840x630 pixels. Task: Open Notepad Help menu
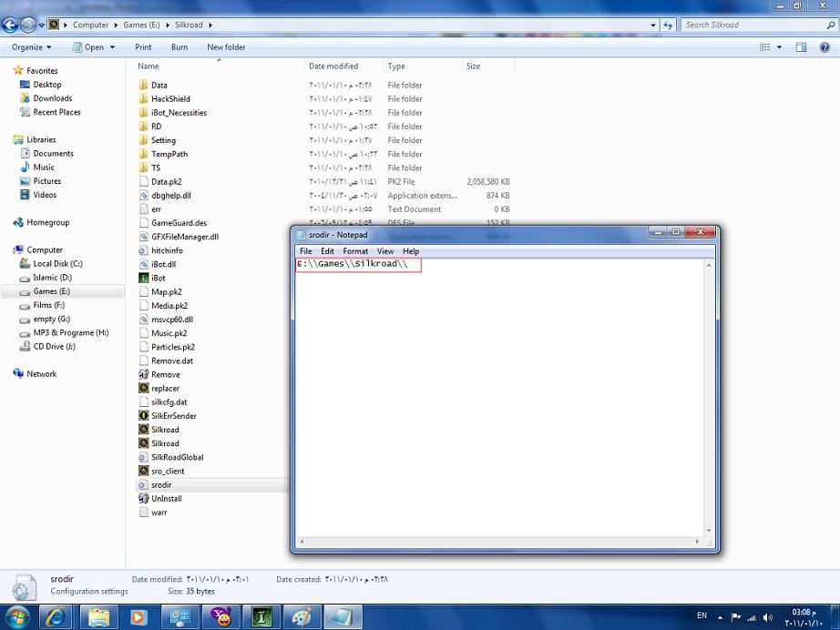pyautogui.click(x=411, y=251)
